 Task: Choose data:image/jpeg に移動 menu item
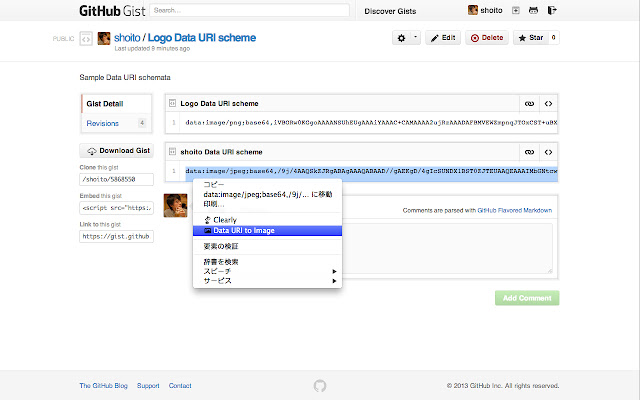pyautogui.click(x=267, y=194)
